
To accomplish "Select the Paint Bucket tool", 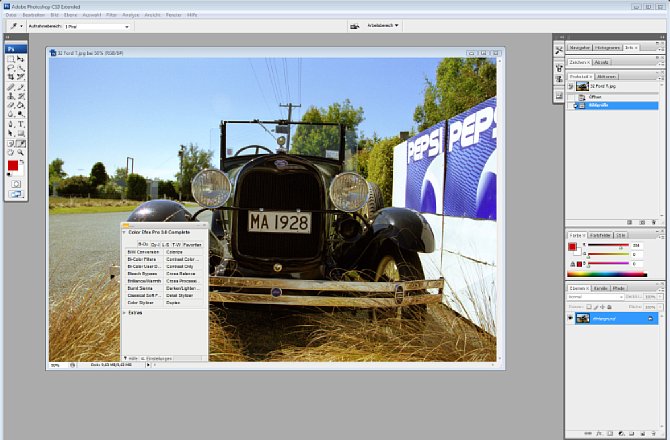I will [x=21, y=105].
